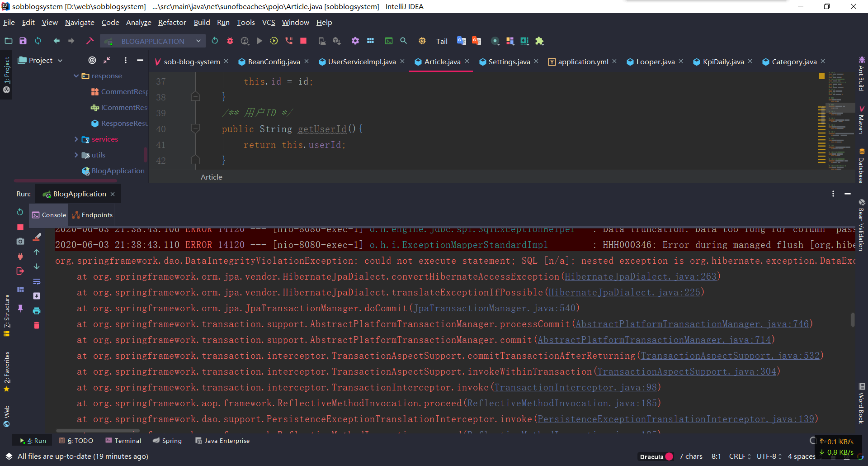
Task: Toggle soft-wrap in the console
Action: pos(37,281)
